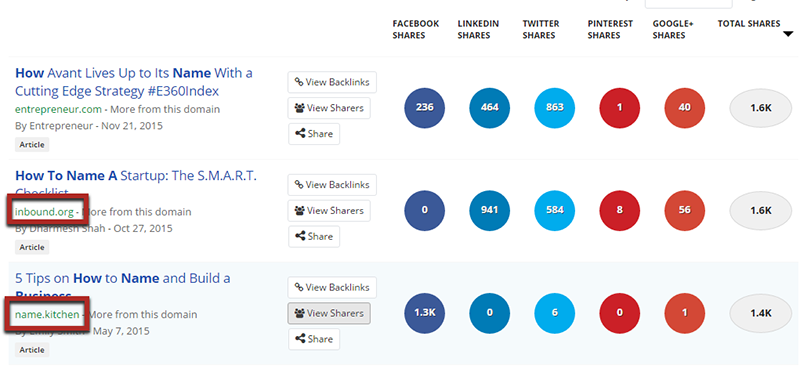Click Twitter shares circle showing 584
The width and height of the screenshot is (800, 369).
point(555,210)
